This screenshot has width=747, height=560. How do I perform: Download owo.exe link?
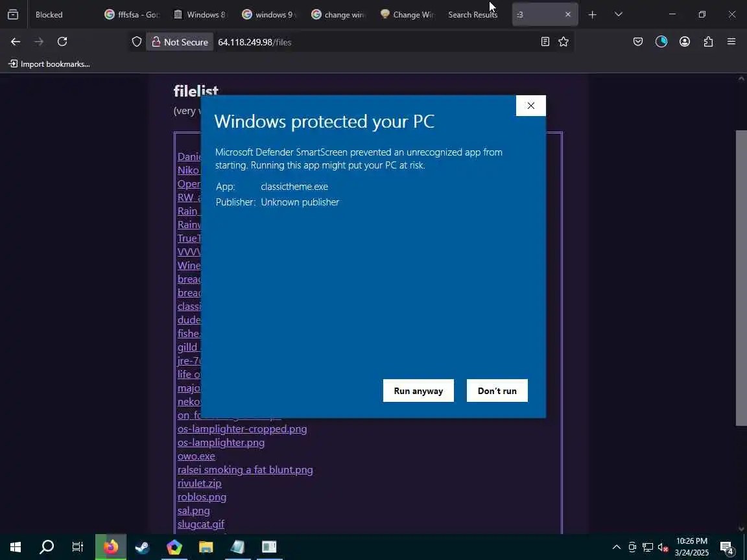click(x=196, y=456)
